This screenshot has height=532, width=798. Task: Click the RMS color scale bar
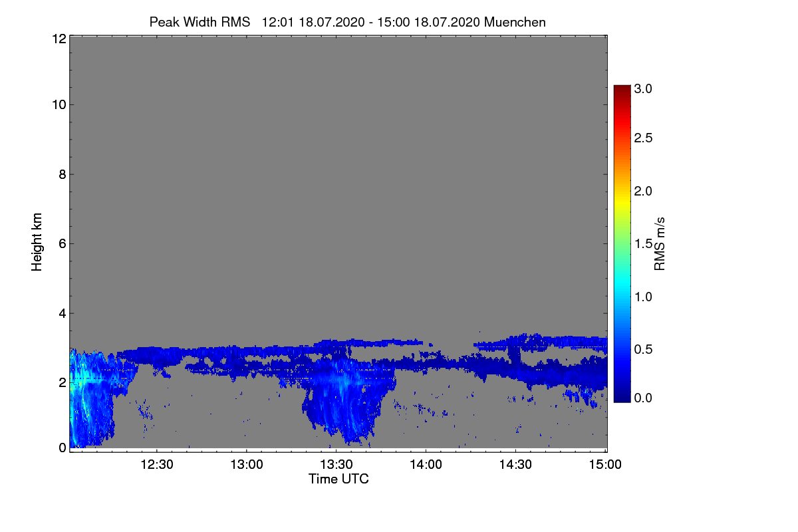pyautogui.click(x=621, y=243)
